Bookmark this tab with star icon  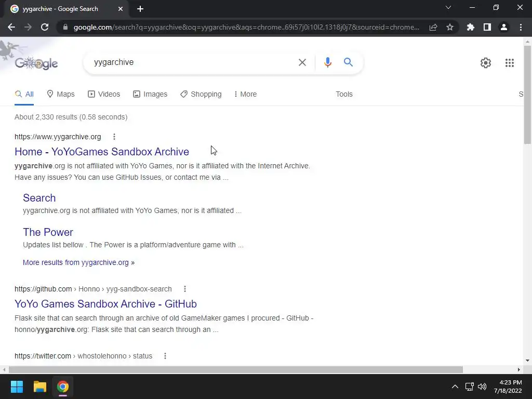[450, 27]
